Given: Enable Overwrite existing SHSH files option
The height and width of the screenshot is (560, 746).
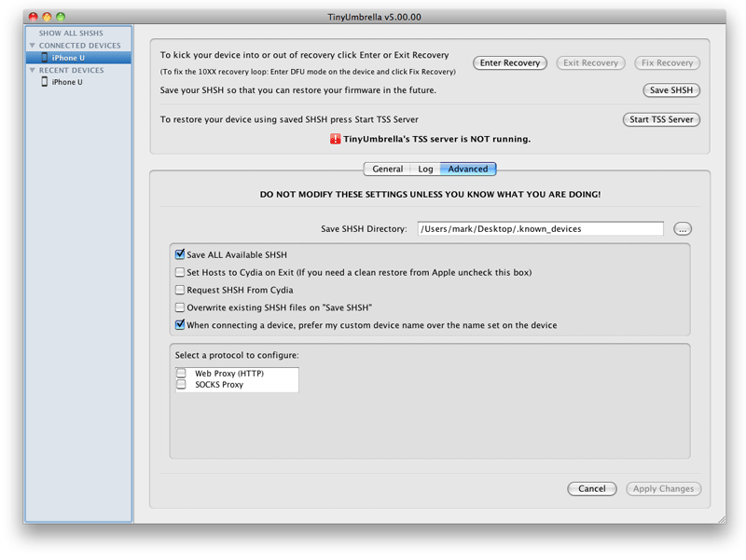Looking at the screenshot, I should point(180,307).
